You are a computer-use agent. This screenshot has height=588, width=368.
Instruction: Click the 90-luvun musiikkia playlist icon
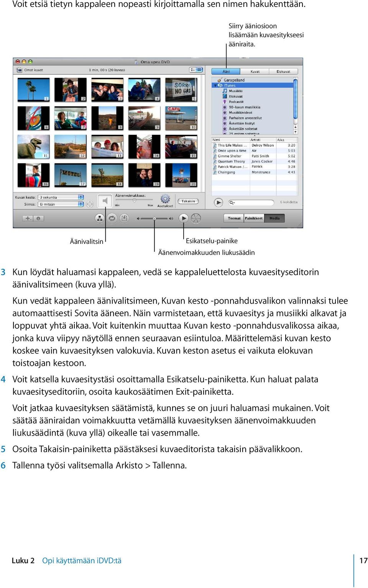[x=225, y=107]
